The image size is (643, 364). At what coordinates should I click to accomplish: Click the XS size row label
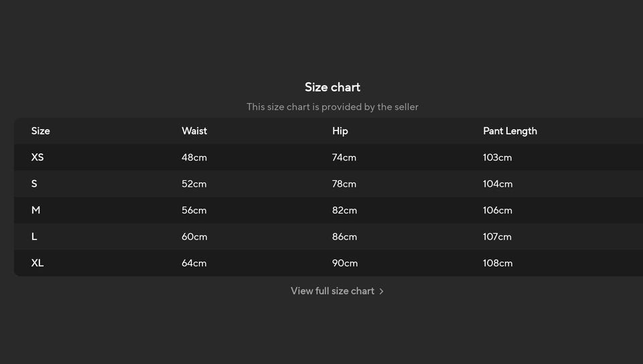click(38, 157)
